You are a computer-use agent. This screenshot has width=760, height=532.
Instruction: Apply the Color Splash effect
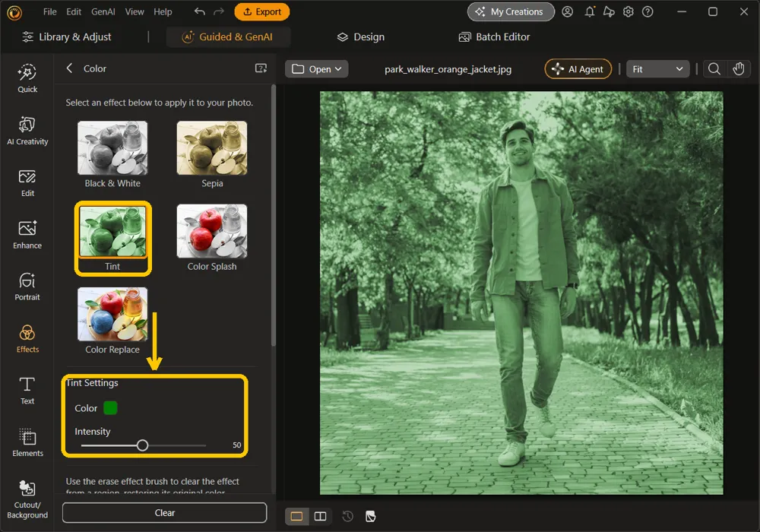(212, 238)
